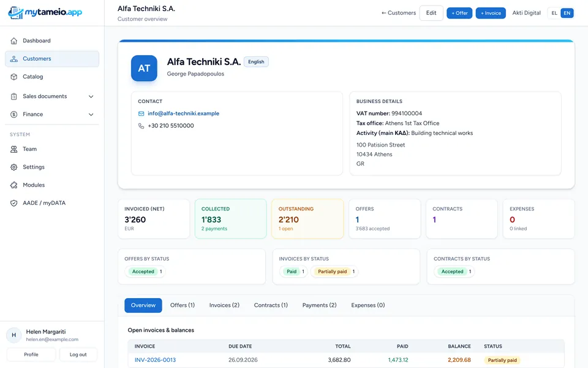Image resolution: width=588 pixels, height=368 pixels.
Task: Click the phone icon beside the number
Action: pos(141,126)
